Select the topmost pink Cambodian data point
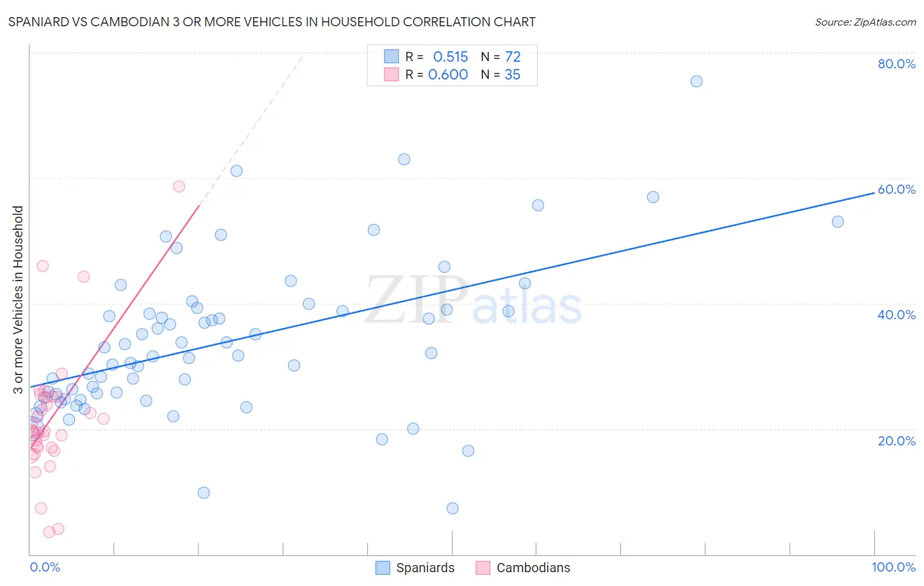 (x=179, y=187)
